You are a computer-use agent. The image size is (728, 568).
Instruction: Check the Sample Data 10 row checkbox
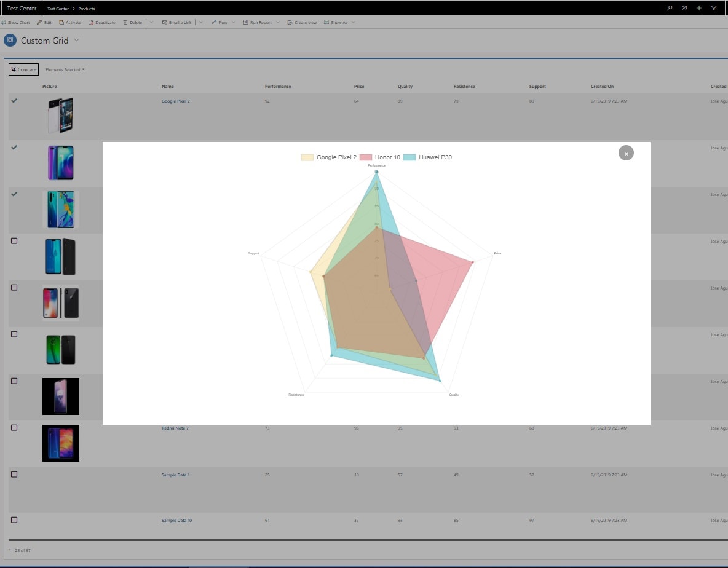[x=14, y=519]
